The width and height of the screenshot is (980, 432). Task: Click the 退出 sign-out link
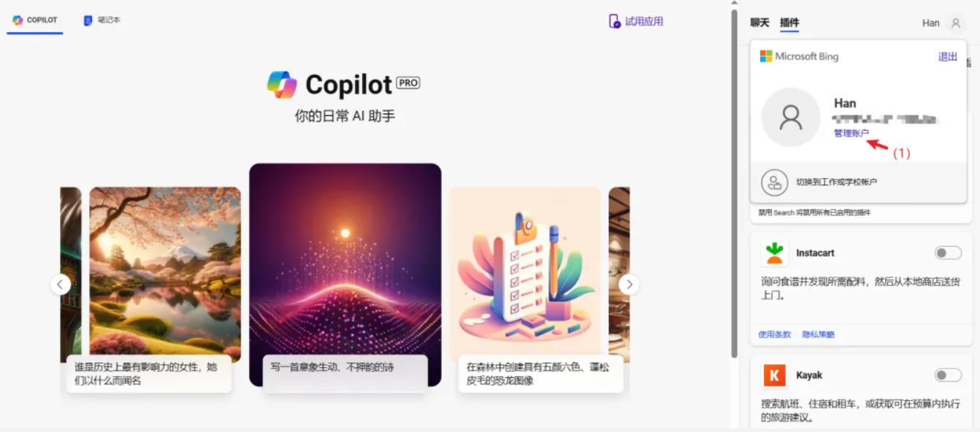[947, 57]
